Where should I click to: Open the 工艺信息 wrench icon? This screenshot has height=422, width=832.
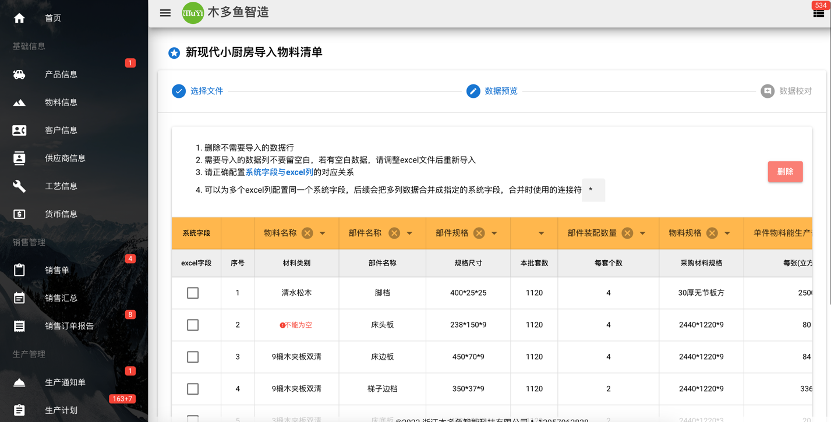click(x=19, y=186)
